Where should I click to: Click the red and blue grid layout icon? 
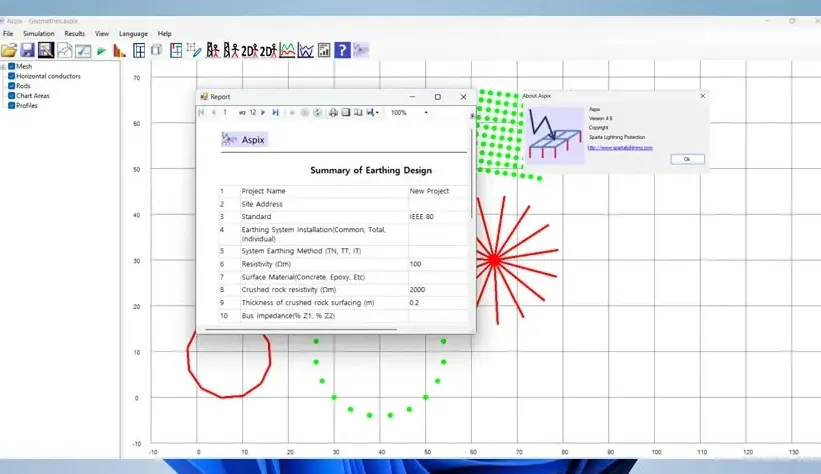176,50
